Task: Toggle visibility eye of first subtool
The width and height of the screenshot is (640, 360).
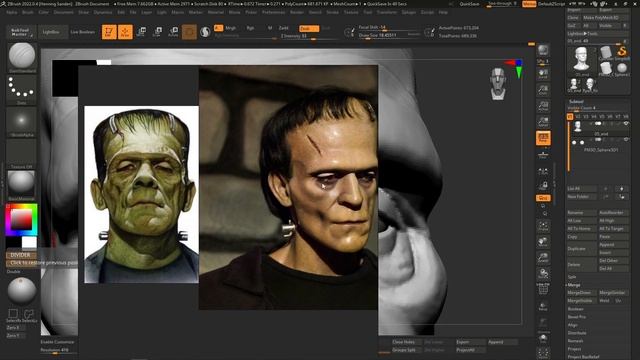Action: pyautogui.click(x=626, y=124)
